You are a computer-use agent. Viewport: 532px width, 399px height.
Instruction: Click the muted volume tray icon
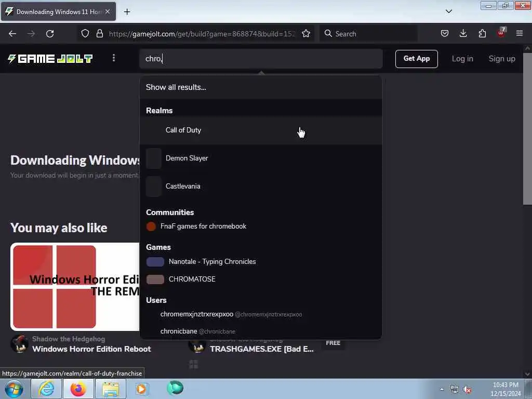(x=468, y=390)
